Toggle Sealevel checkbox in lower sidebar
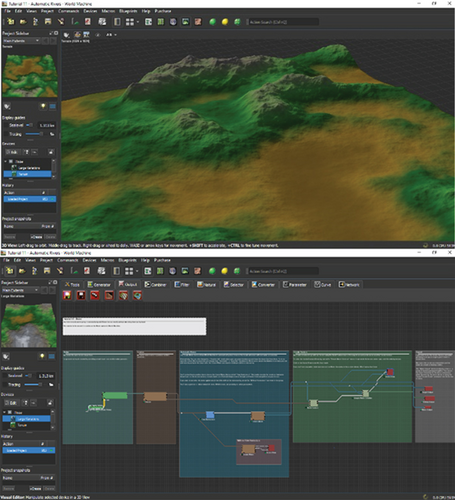This screenshot has width=455, height=500. (x=5, y=376)
